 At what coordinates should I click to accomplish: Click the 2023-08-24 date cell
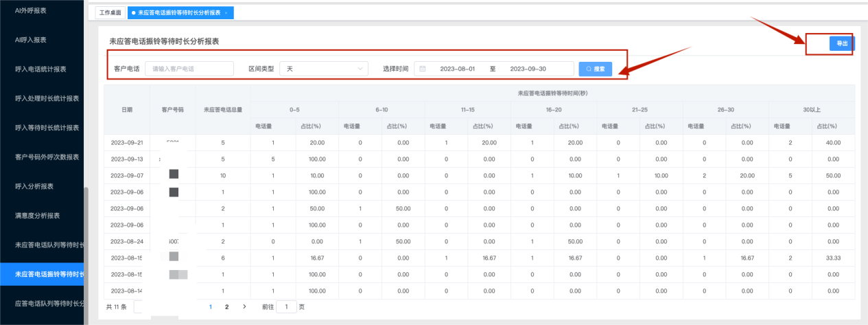(127, 242)
